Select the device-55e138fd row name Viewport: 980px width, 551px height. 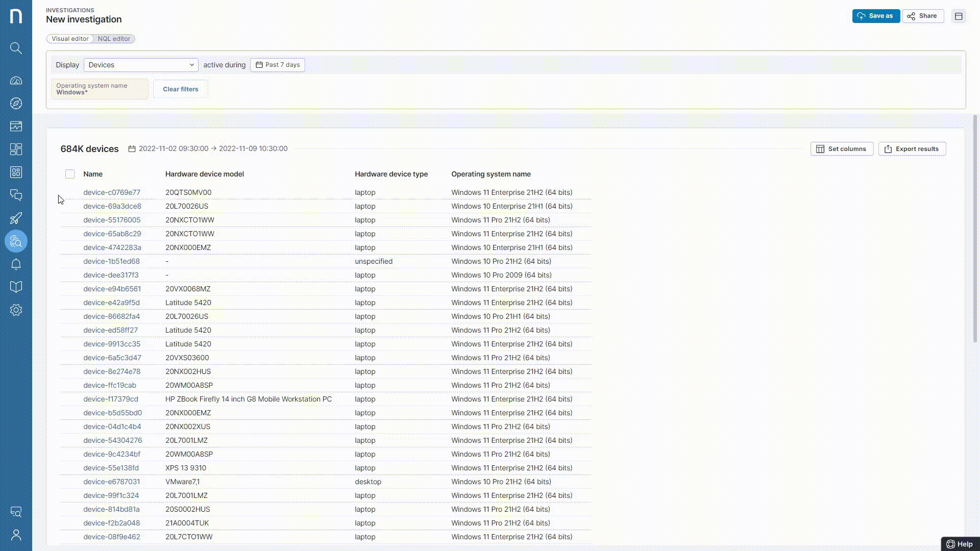tap(111, 468)
